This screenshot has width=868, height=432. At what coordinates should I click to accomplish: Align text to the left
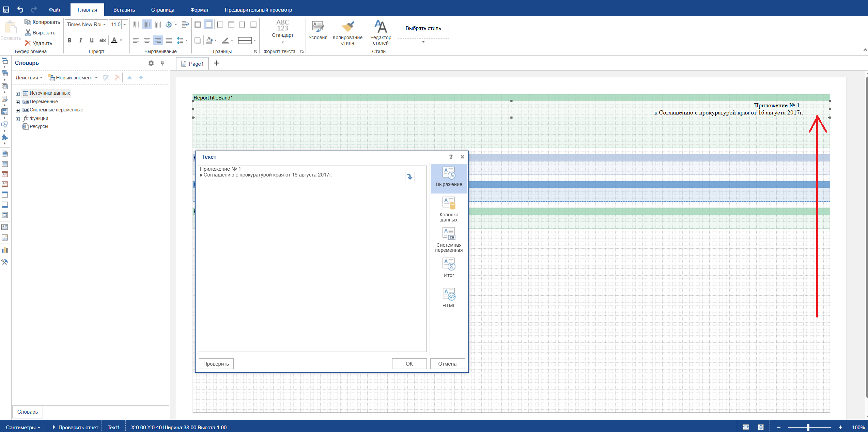(136, 41)
